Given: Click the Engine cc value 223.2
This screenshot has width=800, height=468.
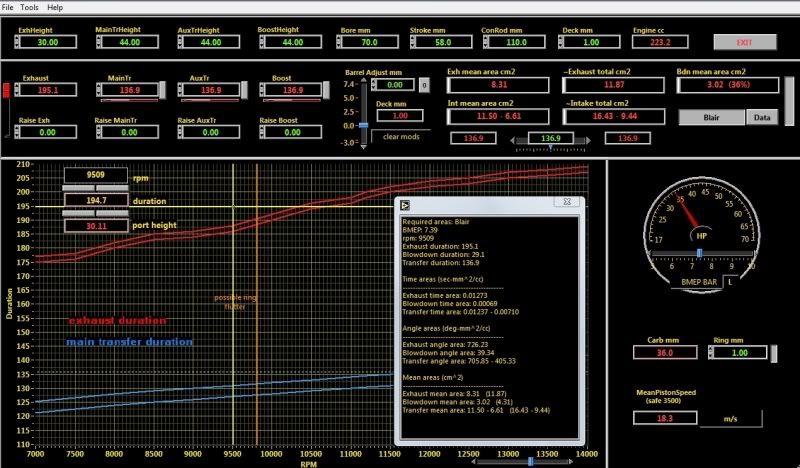Looking at the screenshot, I should [x=660, y=42].
